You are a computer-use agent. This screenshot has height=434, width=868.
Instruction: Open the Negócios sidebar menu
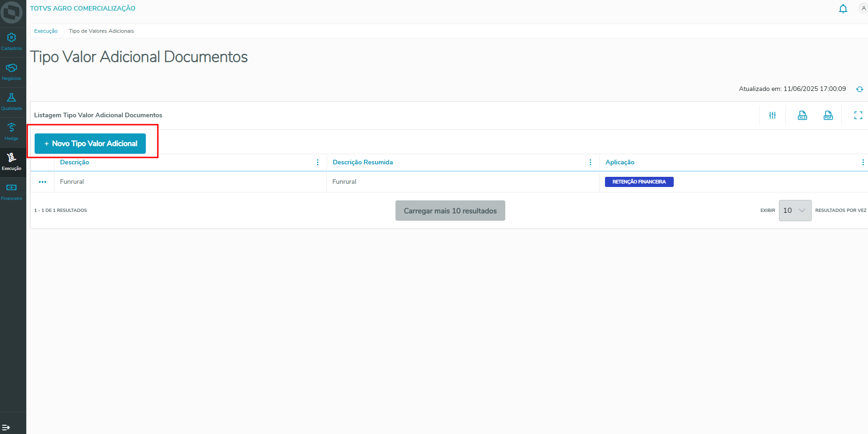pos(12,72)
